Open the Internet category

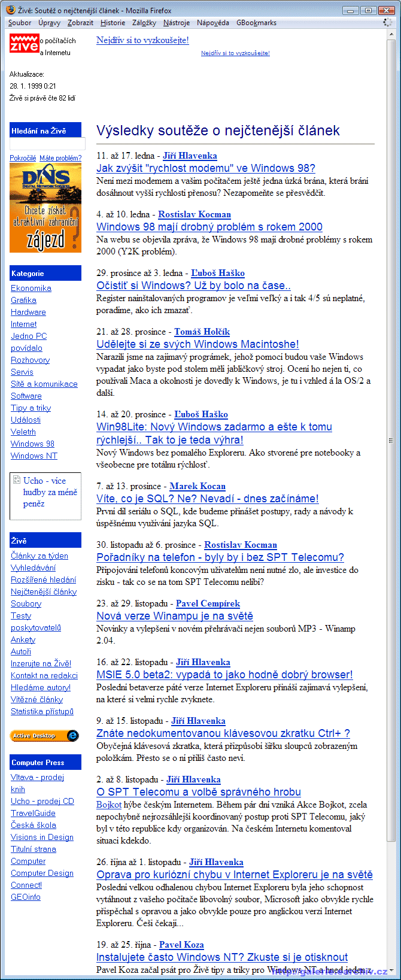point(23,324)
